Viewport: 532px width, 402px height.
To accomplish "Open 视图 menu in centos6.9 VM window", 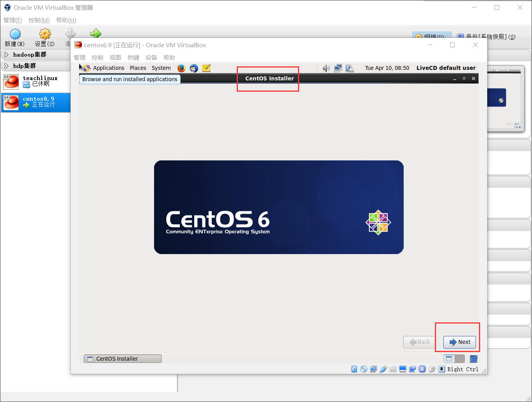I will point(115,58).
